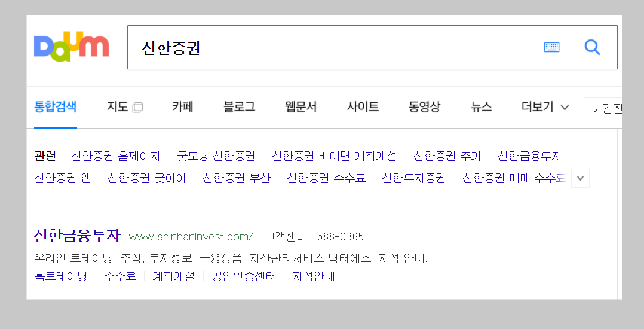Image resolution: width=644 pixels, height=329 pixels.
Task: Click the window icon beside 지도
Action: pyautogui.click(x=137, y=107)
